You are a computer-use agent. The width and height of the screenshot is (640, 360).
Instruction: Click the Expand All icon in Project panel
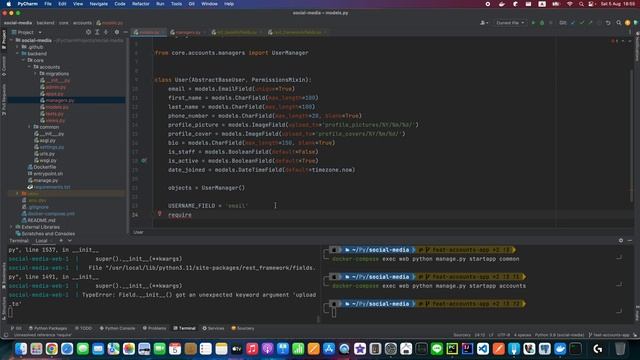coord(97,32)
